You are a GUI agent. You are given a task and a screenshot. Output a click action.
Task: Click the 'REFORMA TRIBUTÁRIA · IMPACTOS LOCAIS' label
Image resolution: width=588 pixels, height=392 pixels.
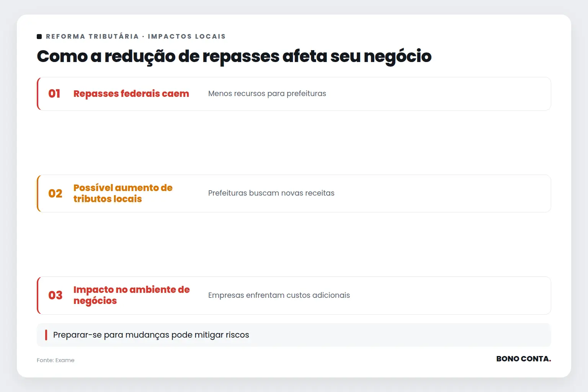coord(136,36)
